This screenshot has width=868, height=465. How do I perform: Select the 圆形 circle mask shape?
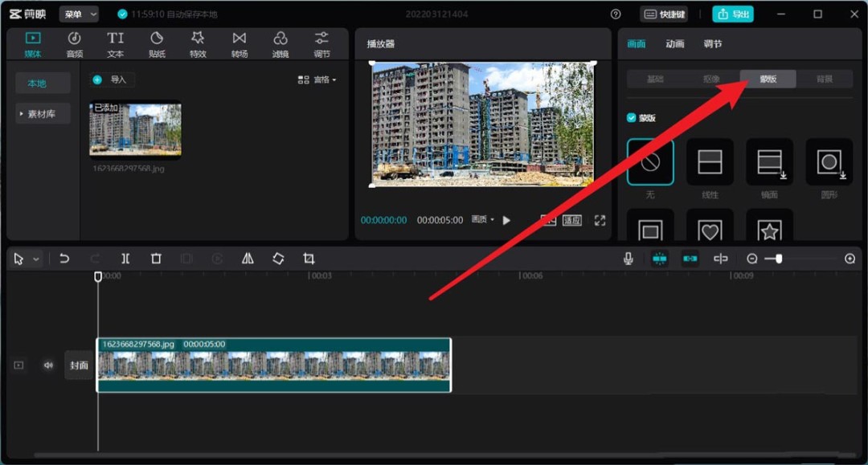[x=829, y=162]
